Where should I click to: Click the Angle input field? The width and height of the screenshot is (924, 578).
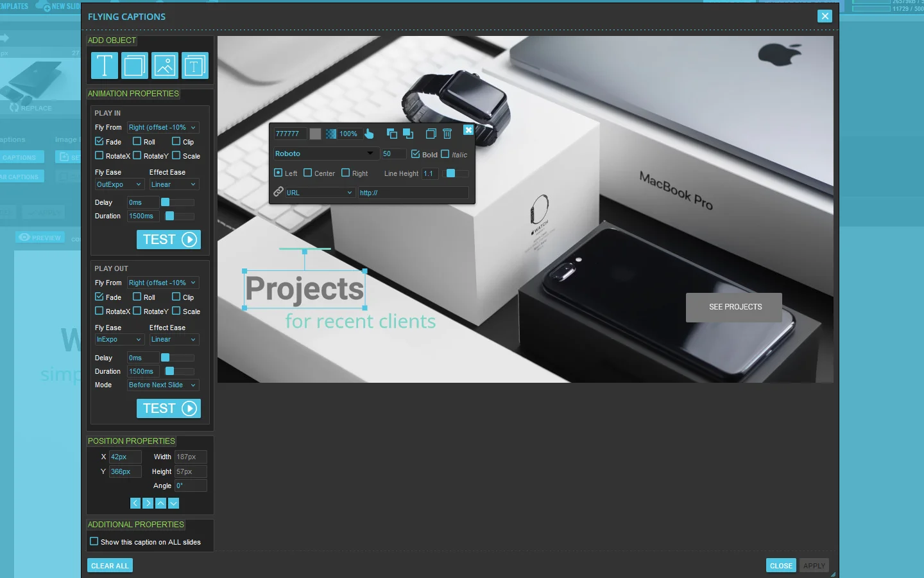(x=191, y=486)
